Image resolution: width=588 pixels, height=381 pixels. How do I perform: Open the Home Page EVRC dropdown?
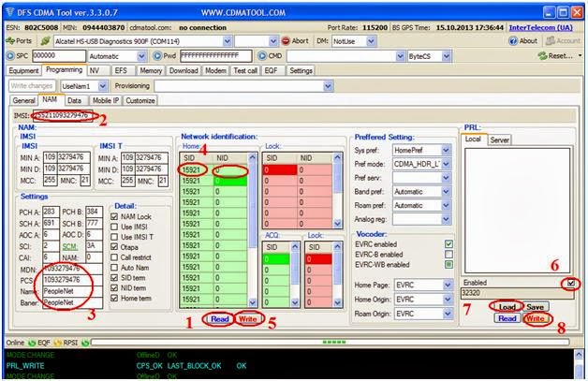point(448,286)
